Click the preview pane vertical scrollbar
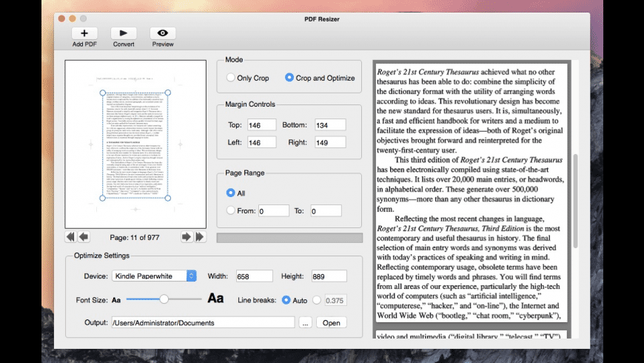The height and width of the screenshot is (363, 644). pyautogui.click(x=575, y=201)
